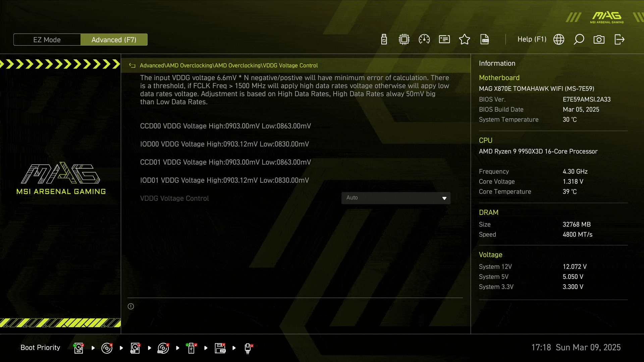This screenshot has height=362, width=644.
Task: Click the Core Voltage 1.318 V value
Action: [573, 182]
